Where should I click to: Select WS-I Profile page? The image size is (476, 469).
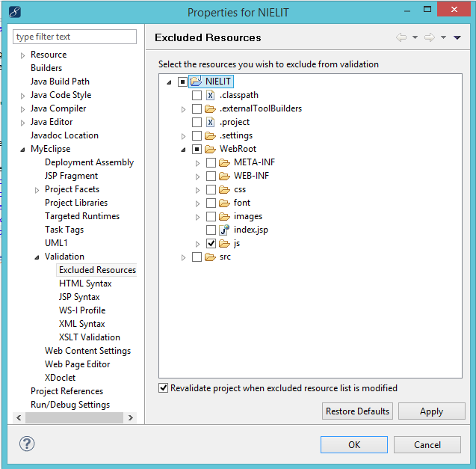82,310
